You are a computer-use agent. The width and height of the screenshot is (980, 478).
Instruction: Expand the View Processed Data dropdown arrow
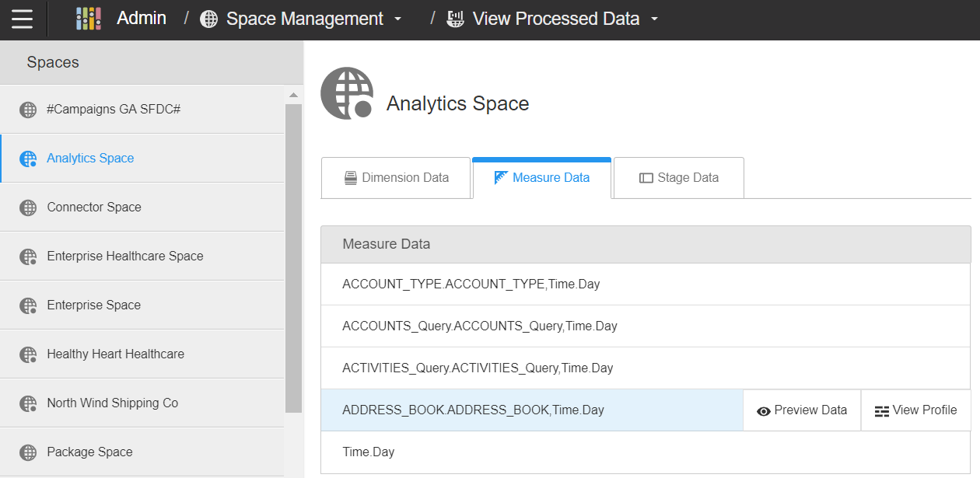point(654,19)
